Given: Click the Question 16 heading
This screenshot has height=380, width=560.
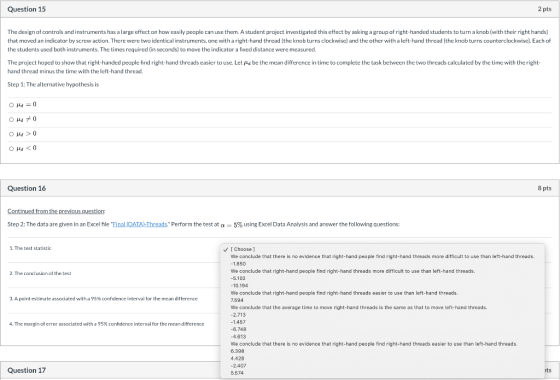Looking at the screenshot, I should click(27, 188).
